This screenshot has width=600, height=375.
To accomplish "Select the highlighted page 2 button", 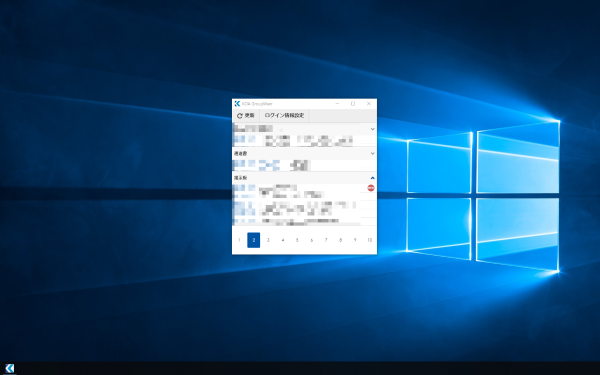I will [x=254, y=240].
